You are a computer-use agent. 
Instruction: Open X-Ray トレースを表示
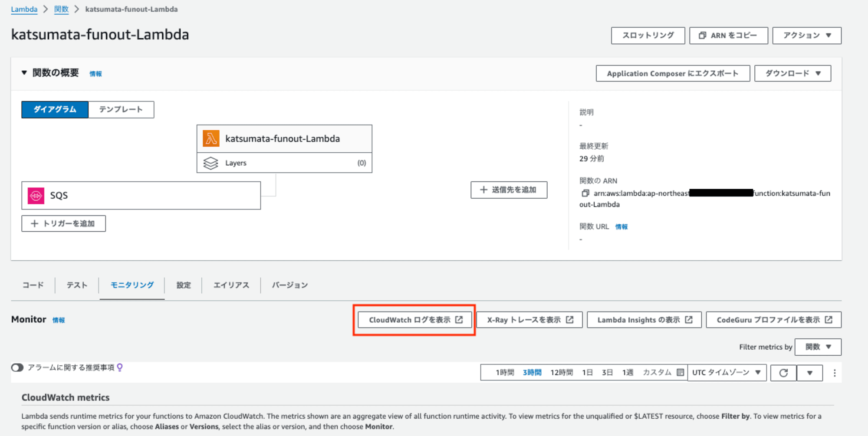[529, 320]
